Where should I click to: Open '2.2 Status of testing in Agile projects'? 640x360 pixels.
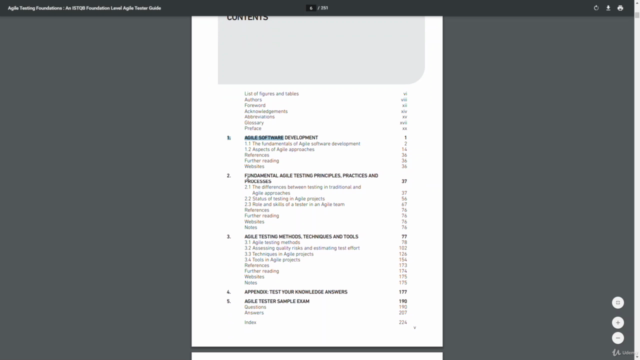[x=284, y=199]
